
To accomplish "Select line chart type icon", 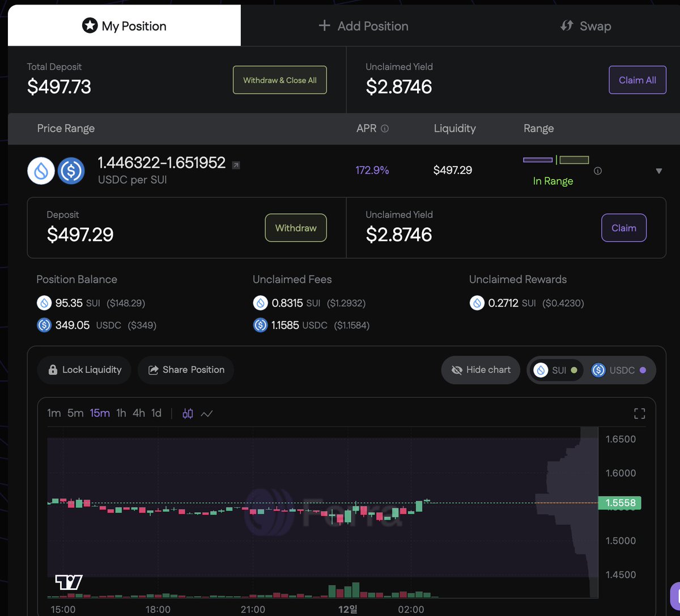I will [x=207, y=414].
